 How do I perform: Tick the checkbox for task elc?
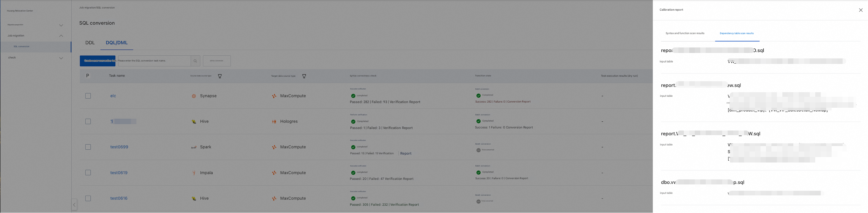click(88, 96)
